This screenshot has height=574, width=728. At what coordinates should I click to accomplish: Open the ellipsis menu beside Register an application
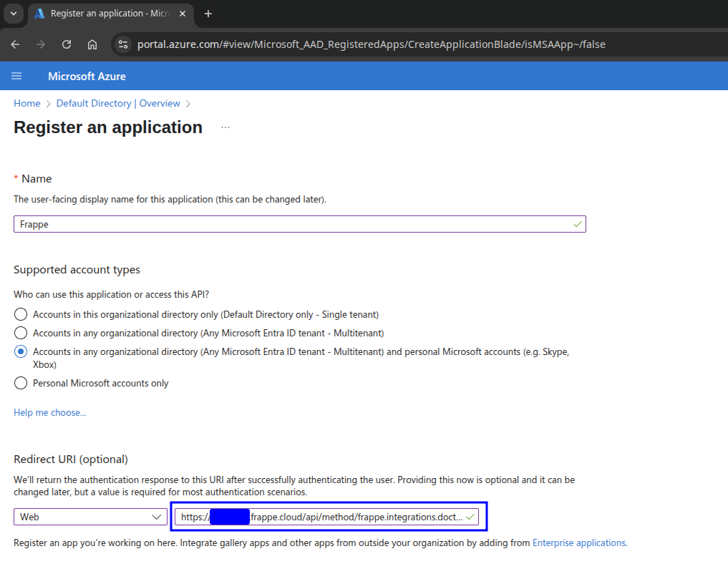pyautogui.click(x=225, y=127)
